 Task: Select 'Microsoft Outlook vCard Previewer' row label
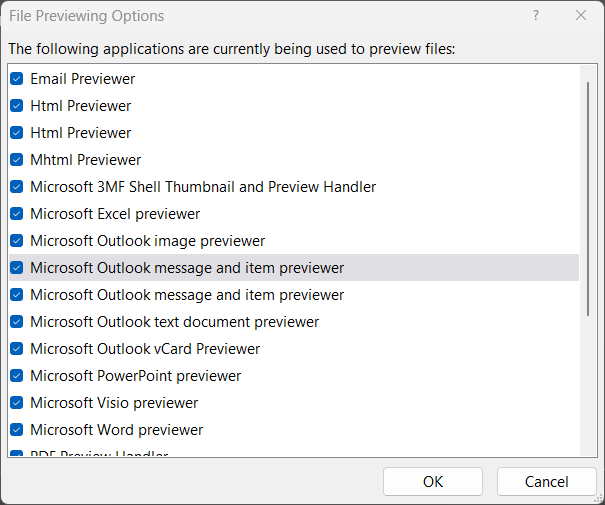(x=145, y=349)
